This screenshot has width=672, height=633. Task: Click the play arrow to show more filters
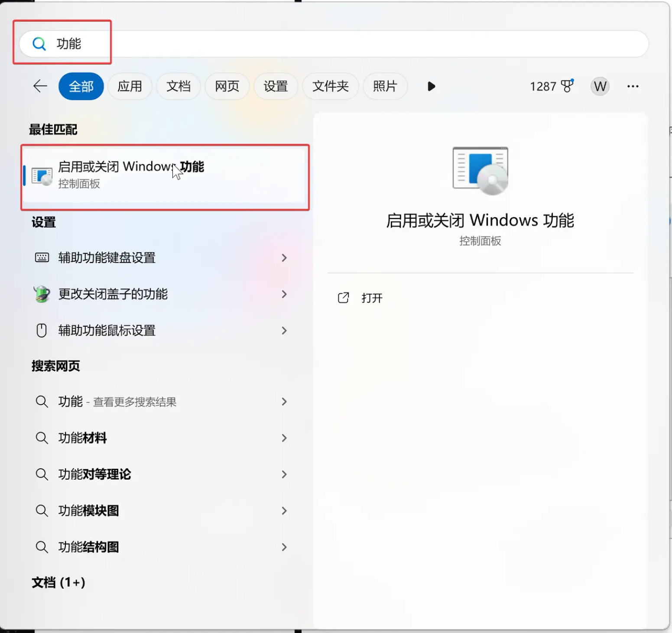[431, 86]
